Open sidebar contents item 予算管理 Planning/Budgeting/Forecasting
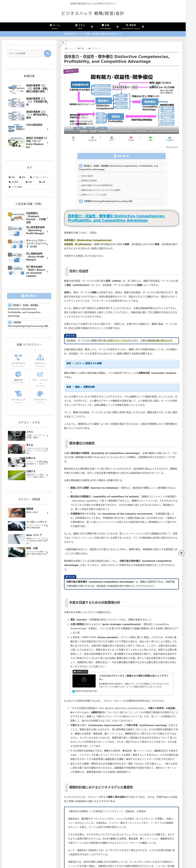This screenshot has height=868, width=196. pos(28,324)
